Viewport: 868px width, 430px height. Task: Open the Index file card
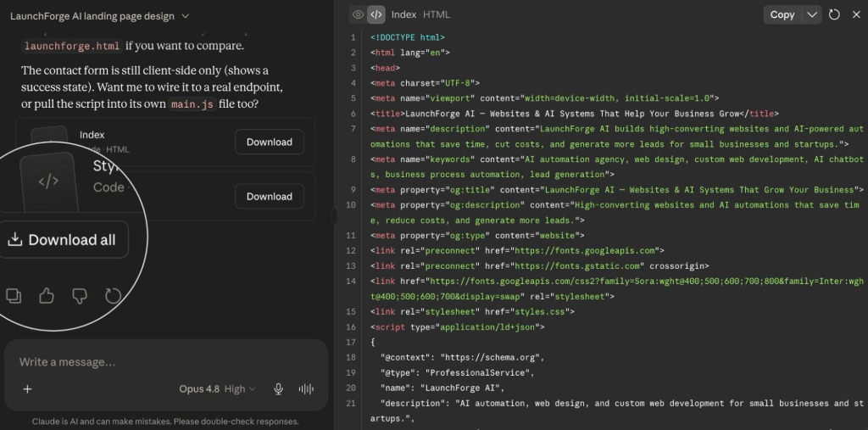click(165, 142)
